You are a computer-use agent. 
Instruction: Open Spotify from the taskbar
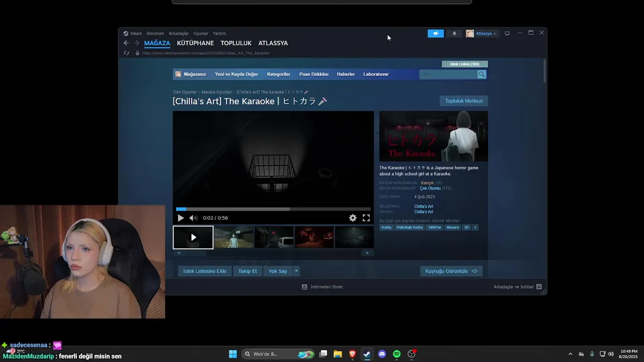(x=396, y=354)
